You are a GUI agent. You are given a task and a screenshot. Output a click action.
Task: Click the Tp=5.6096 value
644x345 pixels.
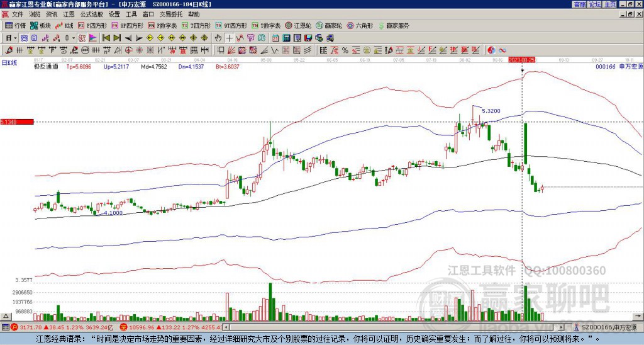point(79,66)
